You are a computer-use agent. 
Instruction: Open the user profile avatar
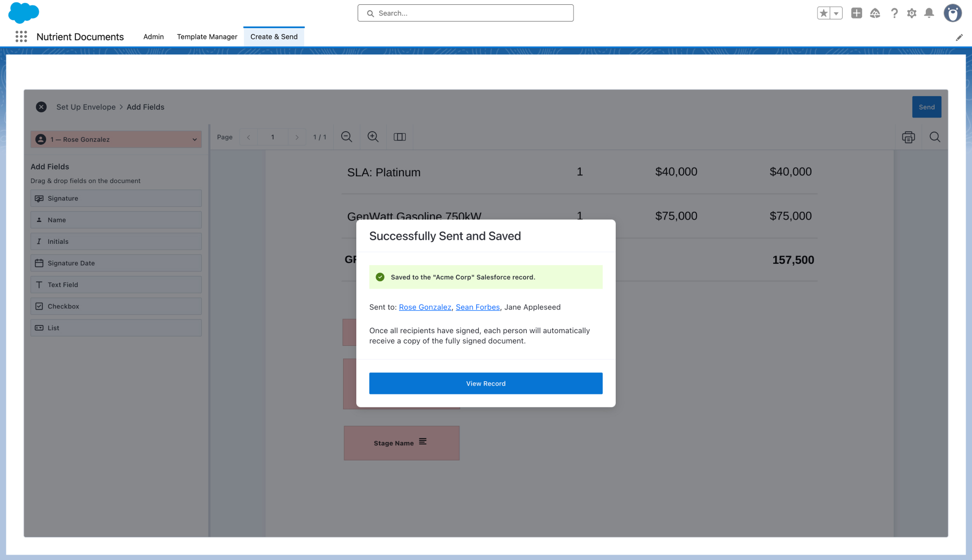[x=953, y=13]
